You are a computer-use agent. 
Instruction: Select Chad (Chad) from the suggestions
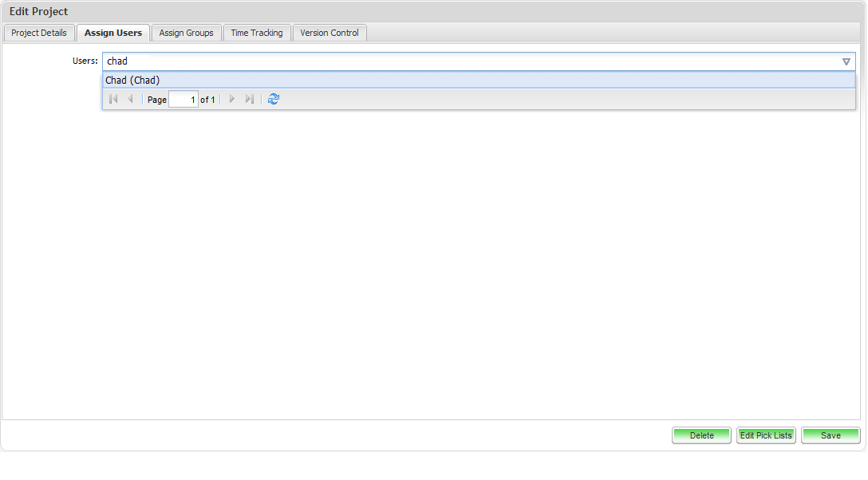coord(133,81)
